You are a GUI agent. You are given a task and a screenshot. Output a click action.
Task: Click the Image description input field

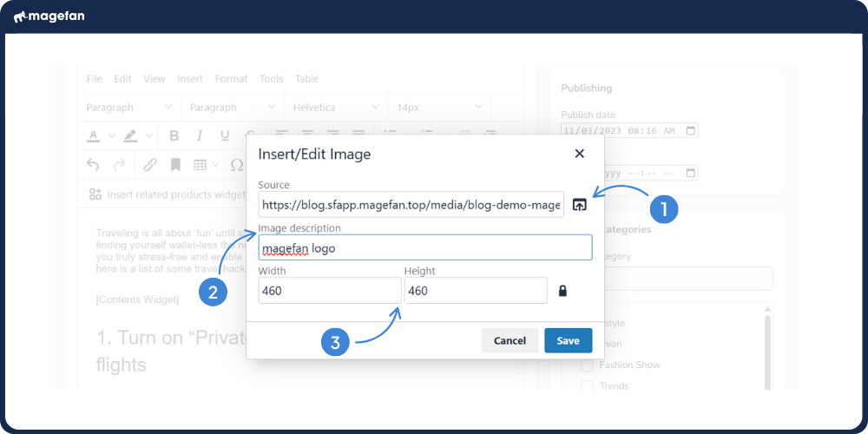point(425,247)
